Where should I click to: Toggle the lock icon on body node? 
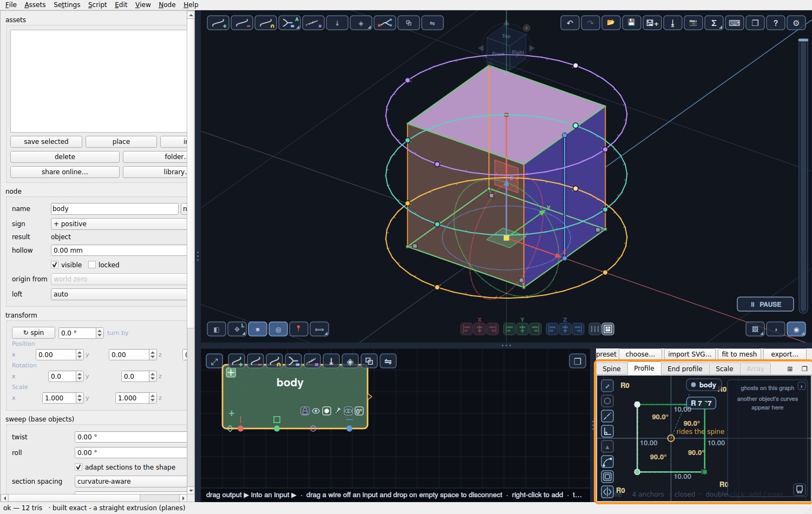pos(305,411)
